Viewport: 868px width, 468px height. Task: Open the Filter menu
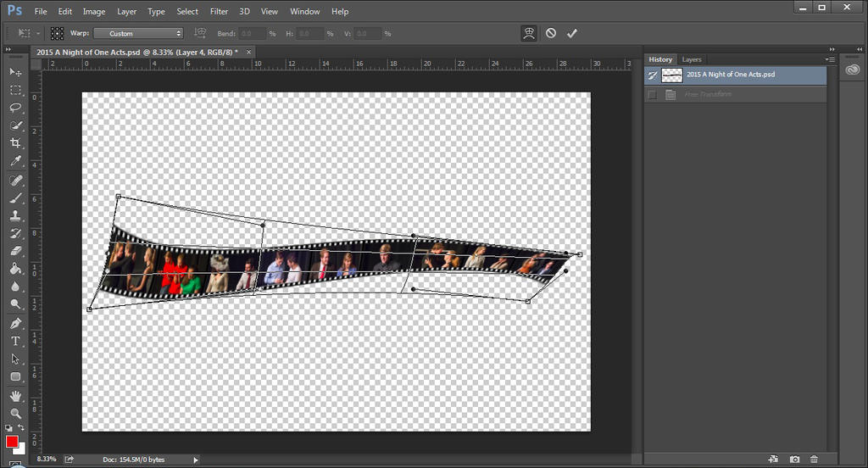click(219, 12)
